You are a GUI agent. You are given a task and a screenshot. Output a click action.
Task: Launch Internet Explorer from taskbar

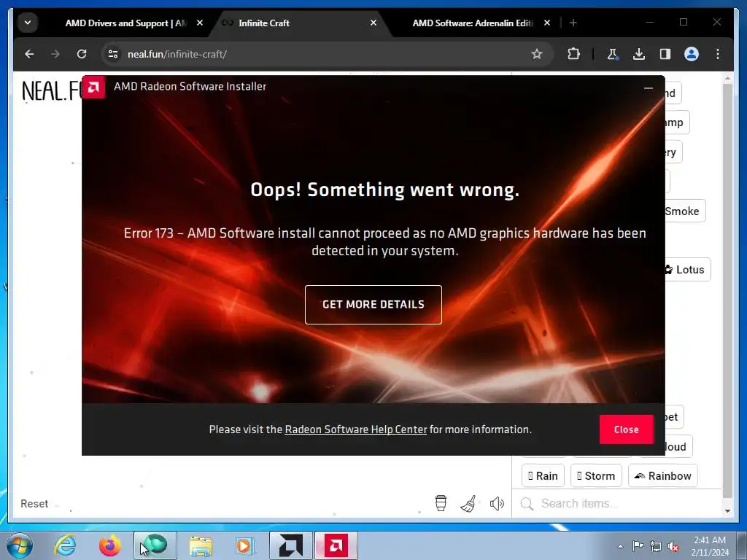pos(65,545)
